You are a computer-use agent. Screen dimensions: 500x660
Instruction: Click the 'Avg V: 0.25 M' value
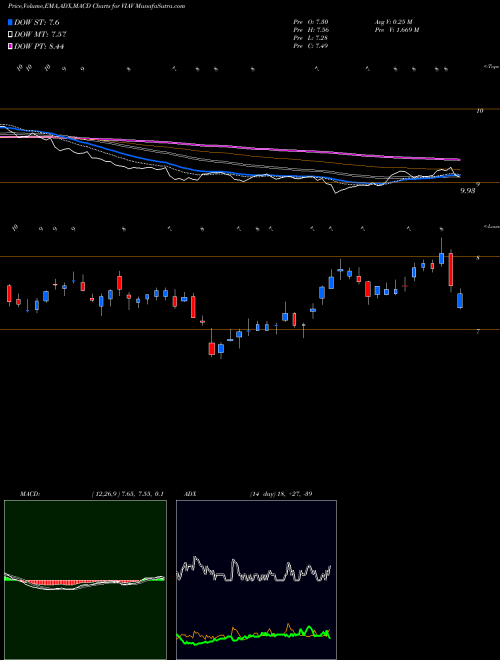pos(392,22)
